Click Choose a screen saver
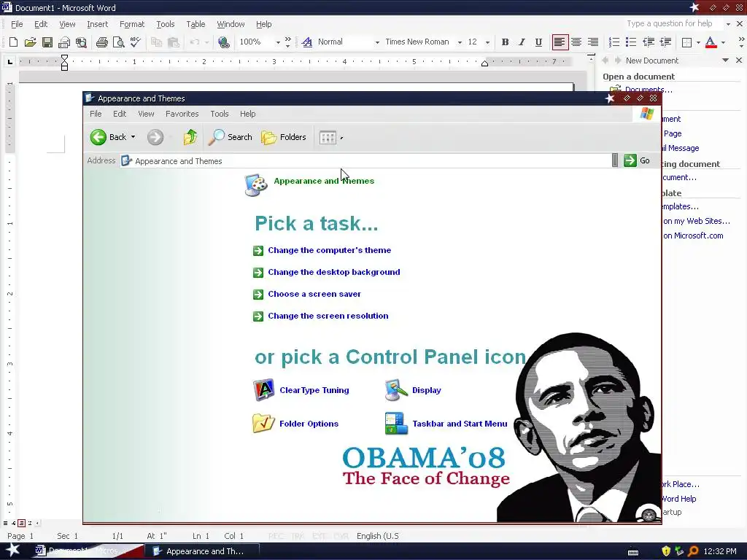This screenshot has width=747, height=560. [314, 294]
